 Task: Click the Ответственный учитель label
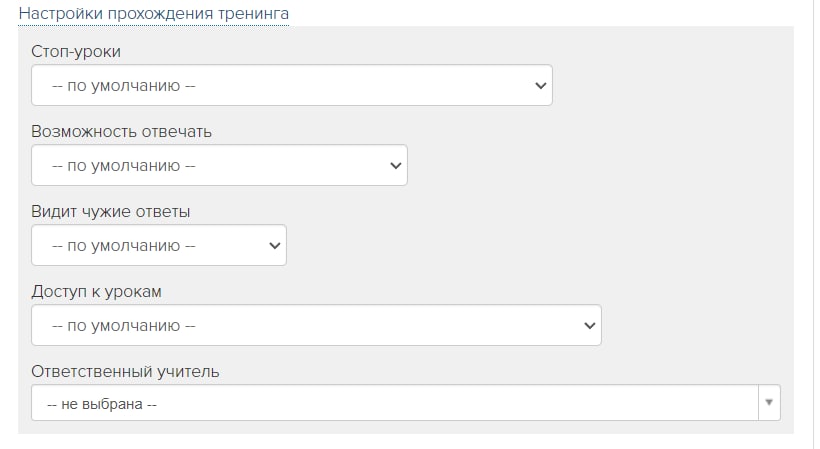pyautogui.click(x=126, y=372)
